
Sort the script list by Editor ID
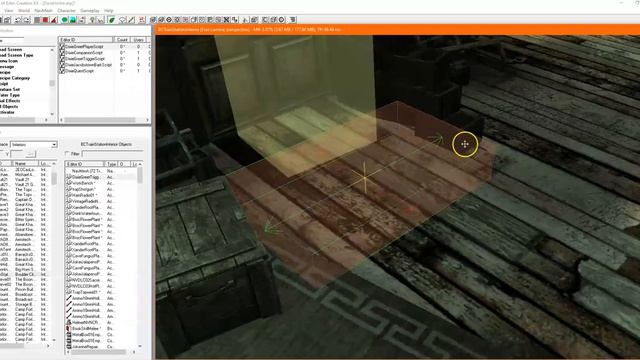(86, 40)
